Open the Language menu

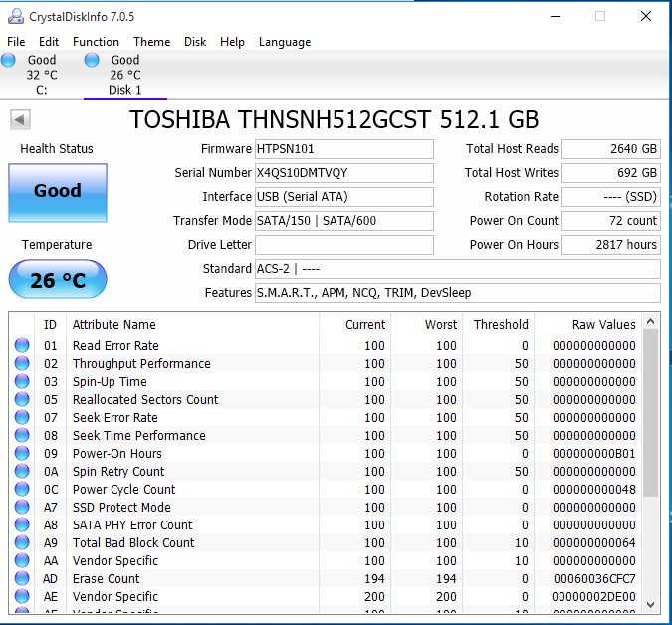(x=285, y=42)
